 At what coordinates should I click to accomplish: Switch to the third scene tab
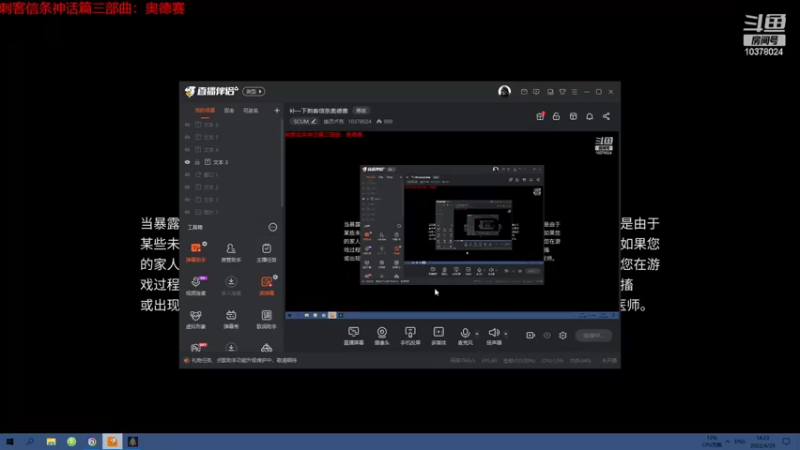click(251, 110)
